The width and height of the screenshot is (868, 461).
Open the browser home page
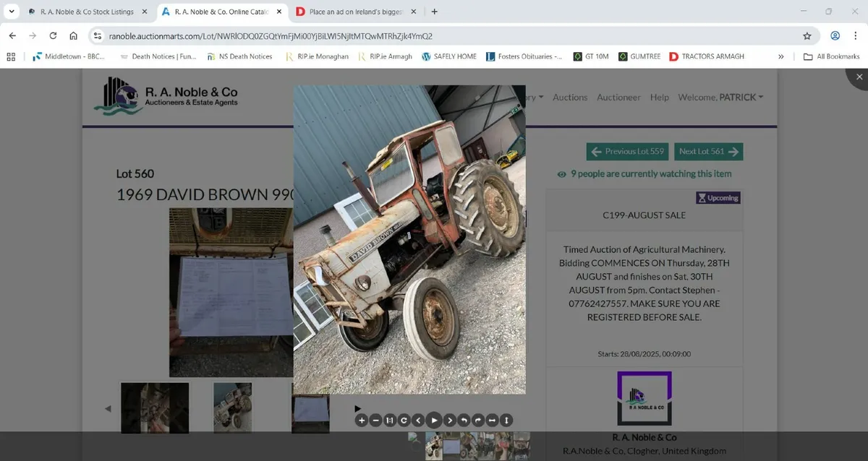73,35
